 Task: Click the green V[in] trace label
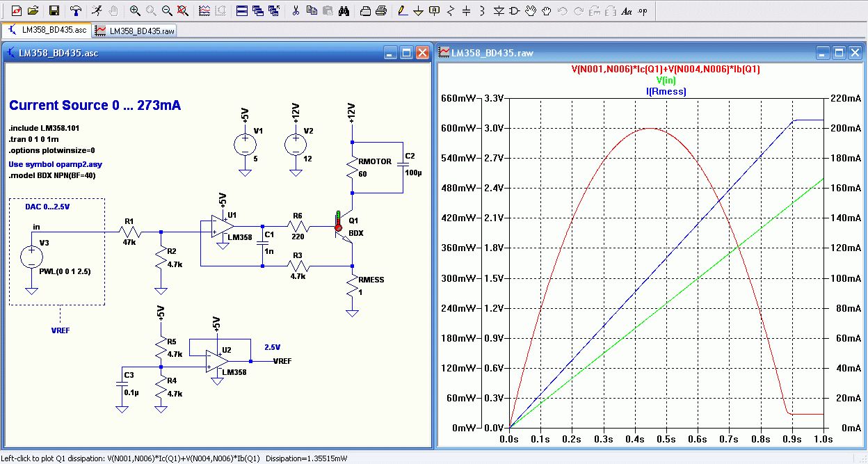[665, 80]
